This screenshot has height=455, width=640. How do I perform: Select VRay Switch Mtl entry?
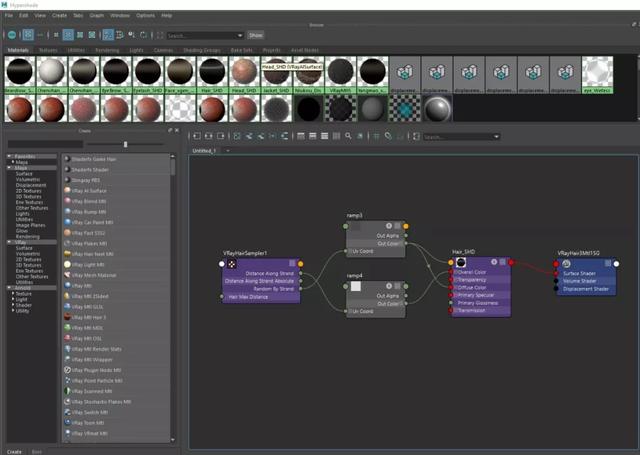116,412
